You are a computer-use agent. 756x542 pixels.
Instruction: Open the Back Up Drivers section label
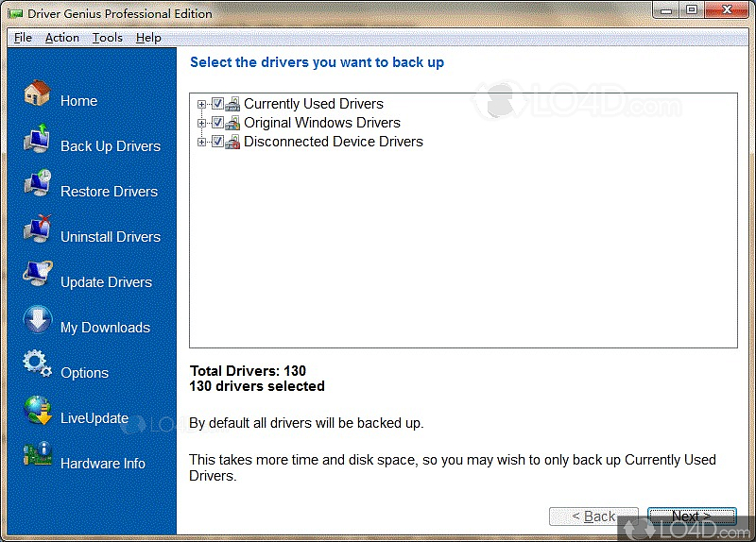coord(111,146)
